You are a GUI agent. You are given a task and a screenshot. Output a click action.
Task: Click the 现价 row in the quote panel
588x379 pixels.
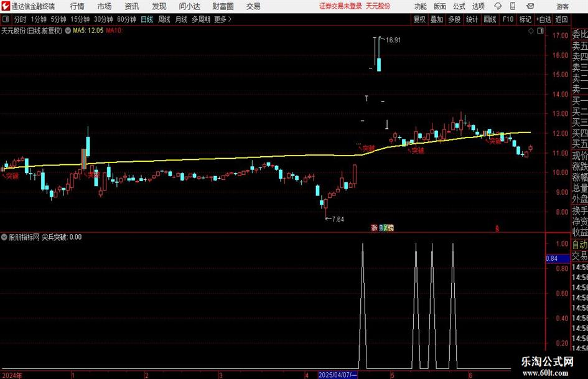tap(579, 156)
